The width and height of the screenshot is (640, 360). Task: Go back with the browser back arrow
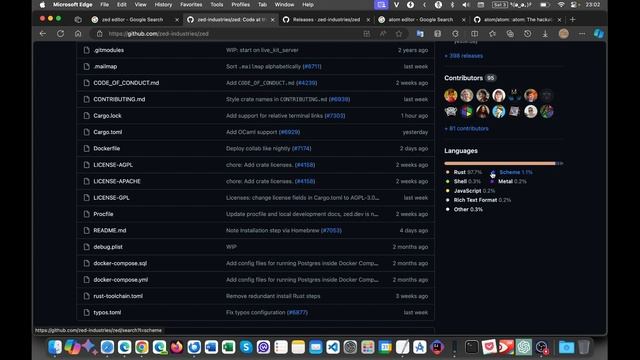(43, 34)
